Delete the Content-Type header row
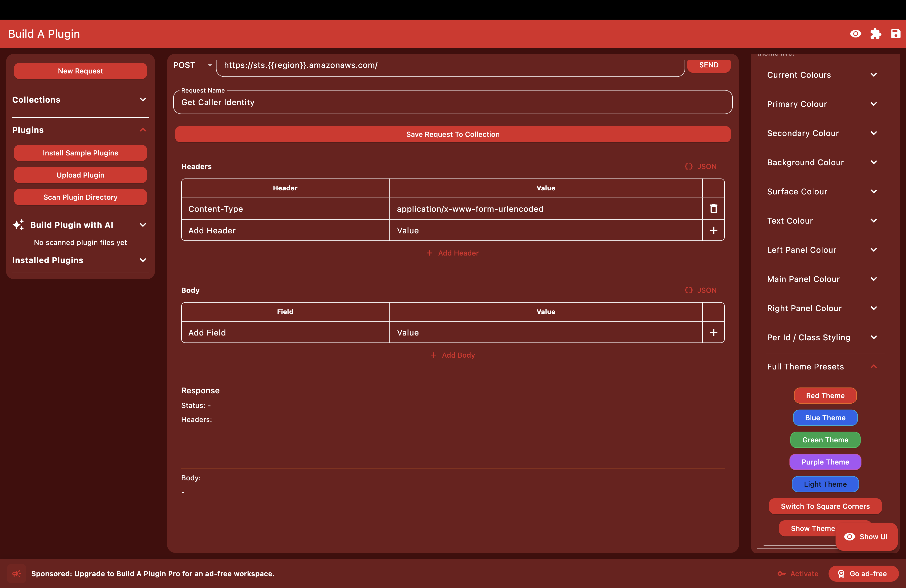The image size is (906, 588). point(713,209)
